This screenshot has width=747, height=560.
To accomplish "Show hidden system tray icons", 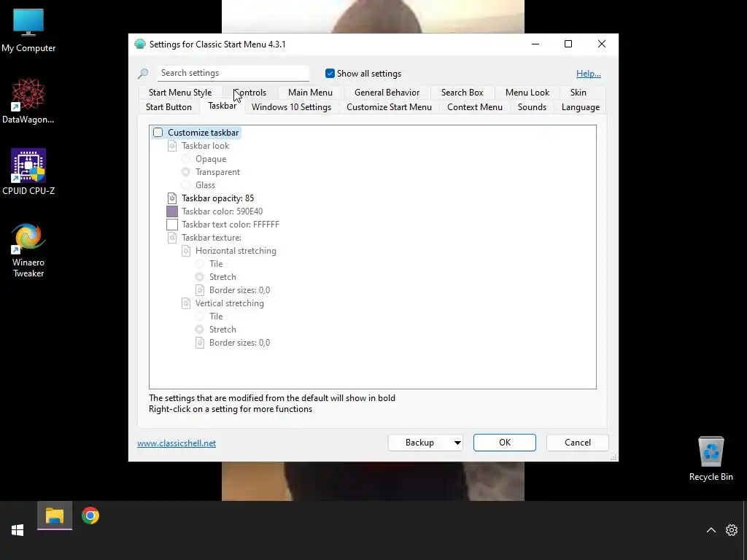I will click(x=711, y=530).
